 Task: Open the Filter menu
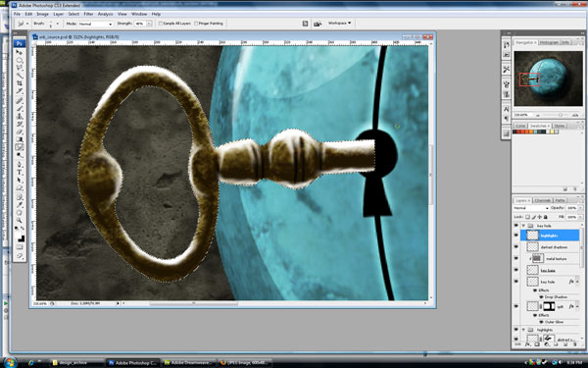[88, 14]
